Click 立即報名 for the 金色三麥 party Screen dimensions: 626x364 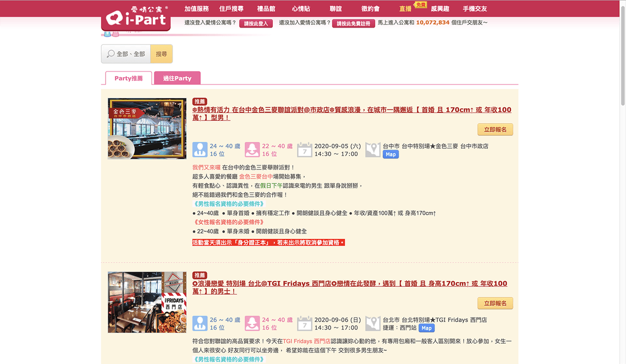(x=495, y=129)
